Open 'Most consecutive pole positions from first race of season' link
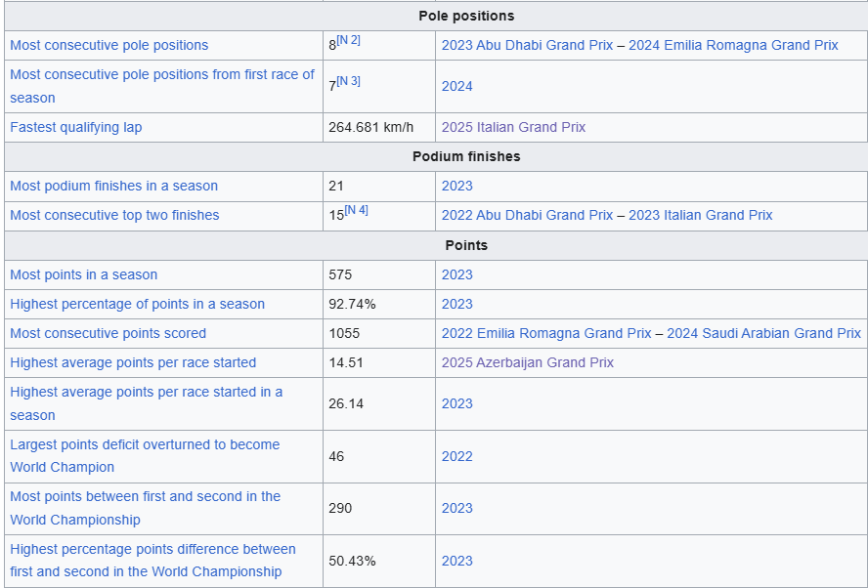The height and width of the screenshot is (588, 868). tap(162, 86)
